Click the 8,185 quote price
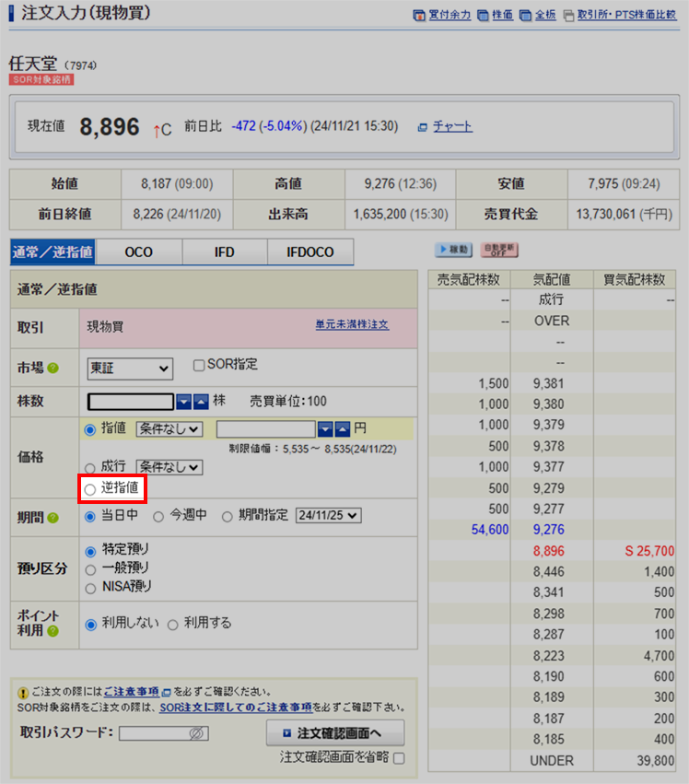Image resolution: width=689 pixels, height=784 pixels. pos(548,739)
